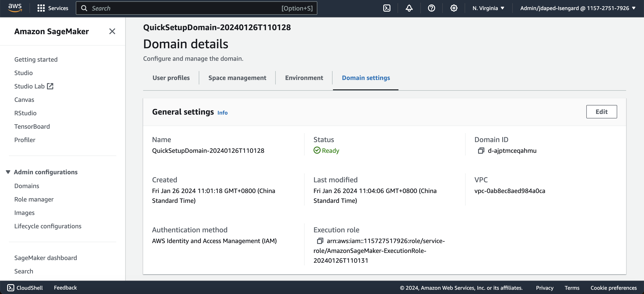644x294 pixels.
Task: Open the help question mark menu
Action: (x=431, y=8)
